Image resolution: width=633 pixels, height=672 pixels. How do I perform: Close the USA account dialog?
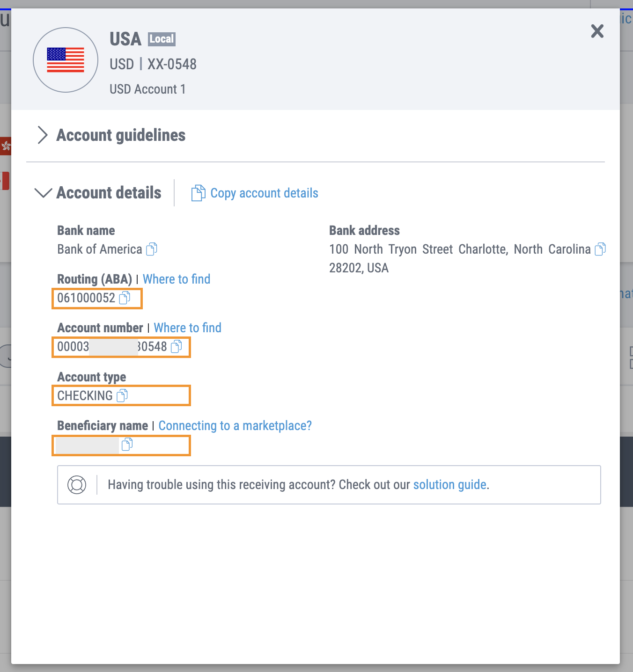coord(597,31)
